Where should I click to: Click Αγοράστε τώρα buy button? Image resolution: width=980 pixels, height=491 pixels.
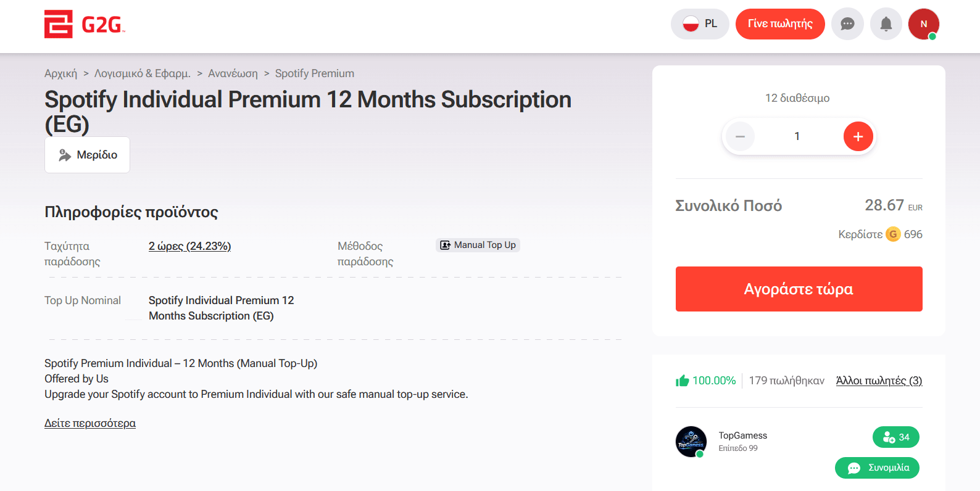click(799, 289)
